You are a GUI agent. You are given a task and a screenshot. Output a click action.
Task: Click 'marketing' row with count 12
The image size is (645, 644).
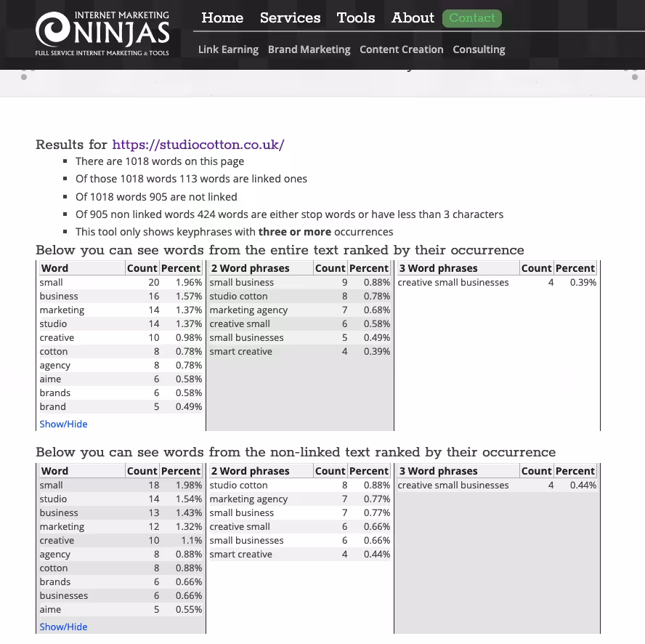pyautogui.click(x=121, y=527)
